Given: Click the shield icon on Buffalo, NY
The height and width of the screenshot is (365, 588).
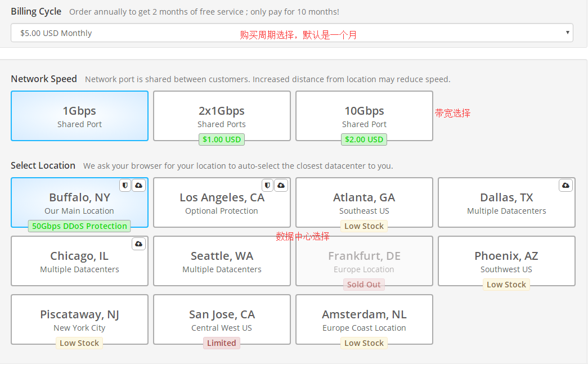Looking at the screenshot, I should [x=125, y=185].
